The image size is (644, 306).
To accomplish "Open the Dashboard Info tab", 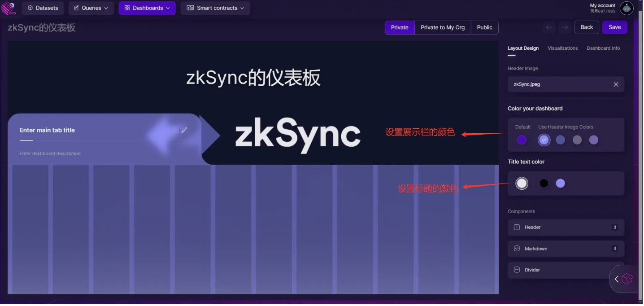I will coord(605,48).
